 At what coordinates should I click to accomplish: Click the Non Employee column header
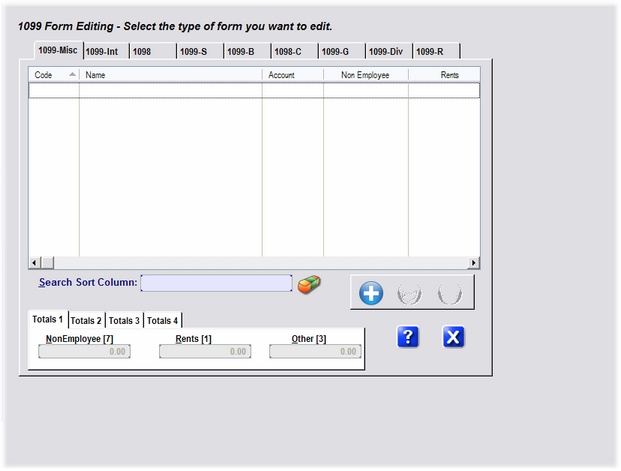366,75
